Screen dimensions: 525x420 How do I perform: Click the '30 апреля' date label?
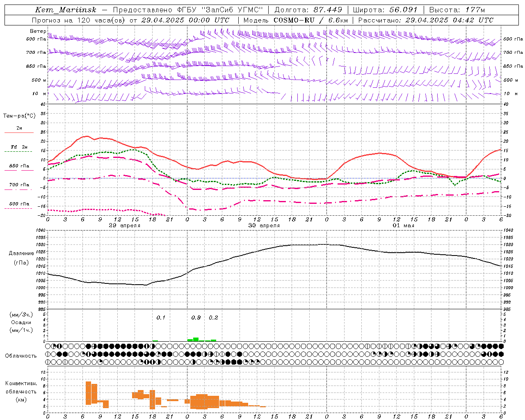point(264,226)
